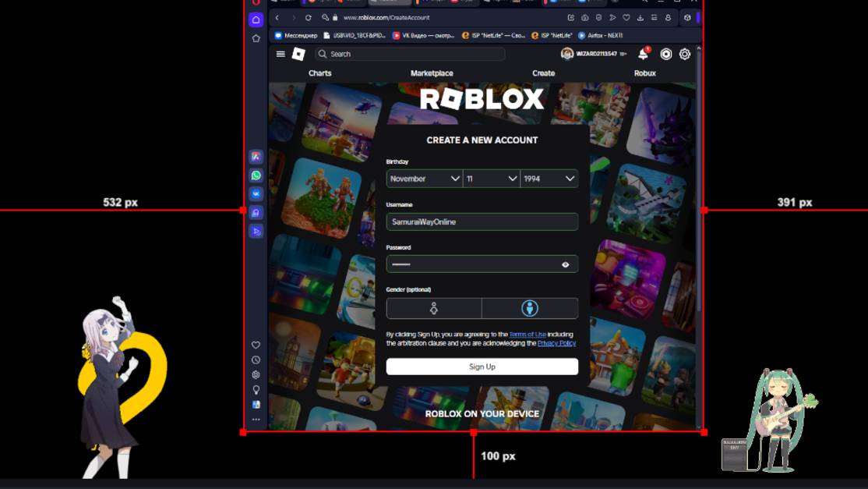Open browsing history clock icon in the sidebar

(x=256, y=360)
